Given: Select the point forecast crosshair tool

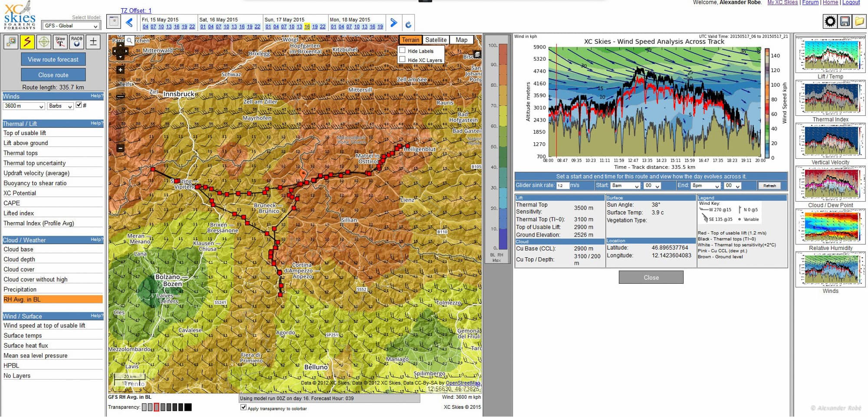Looking at the screenshot, I should (44, 42).
